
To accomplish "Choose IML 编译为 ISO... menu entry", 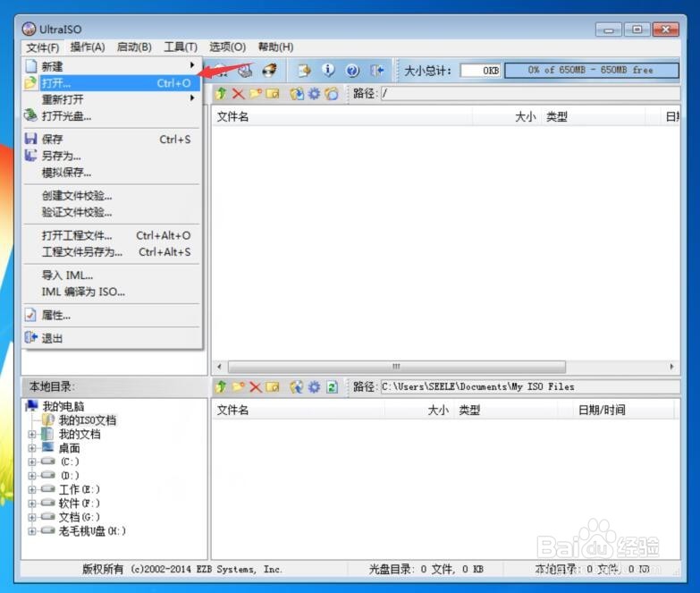I will pyautogui.click(x=112, y=292).
